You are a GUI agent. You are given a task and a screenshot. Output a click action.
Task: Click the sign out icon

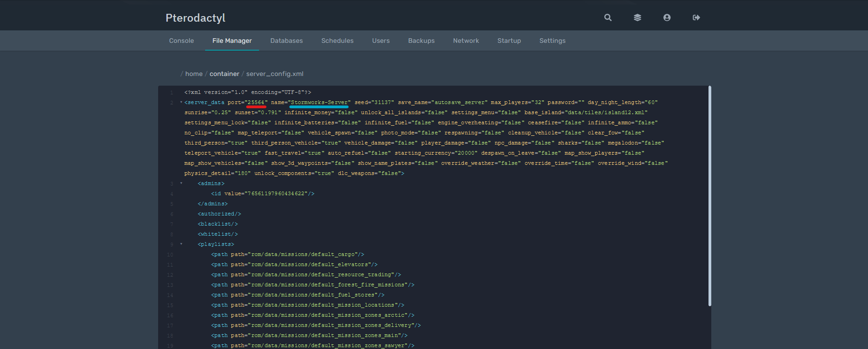[697, 17]
